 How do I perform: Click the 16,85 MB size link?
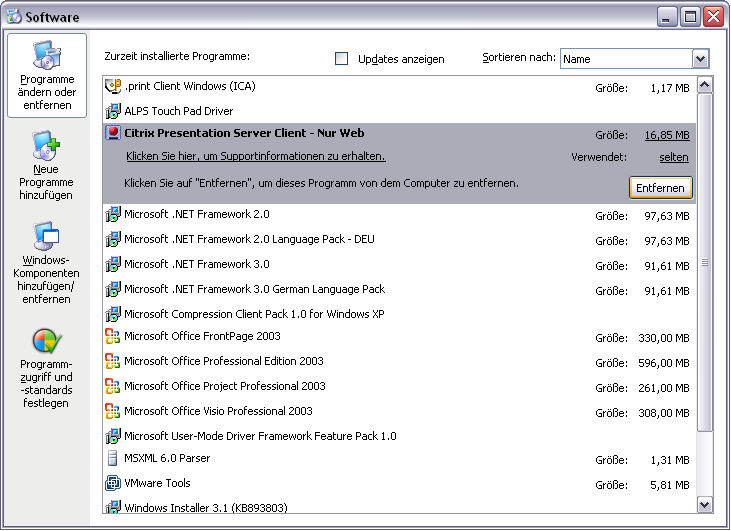point(667,135)
